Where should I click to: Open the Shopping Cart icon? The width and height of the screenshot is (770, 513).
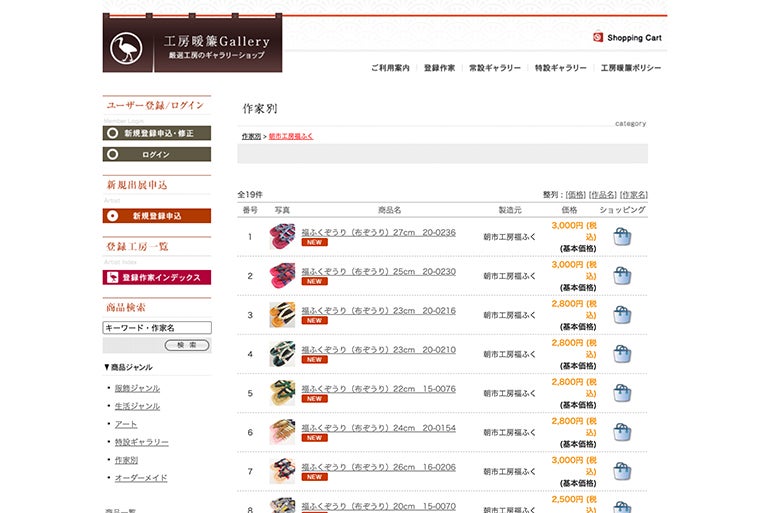[x=598, y=37]
